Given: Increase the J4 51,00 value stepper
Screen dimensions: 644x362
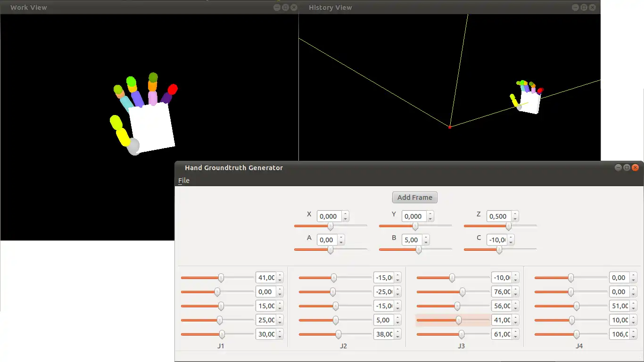Looking at the screenshot, I should pyautogui.click(x=634, y=303).
